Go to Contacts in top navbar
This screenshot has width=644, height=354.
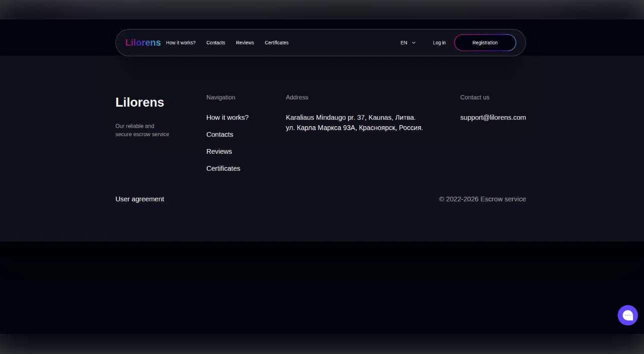(x=215, y=43)
